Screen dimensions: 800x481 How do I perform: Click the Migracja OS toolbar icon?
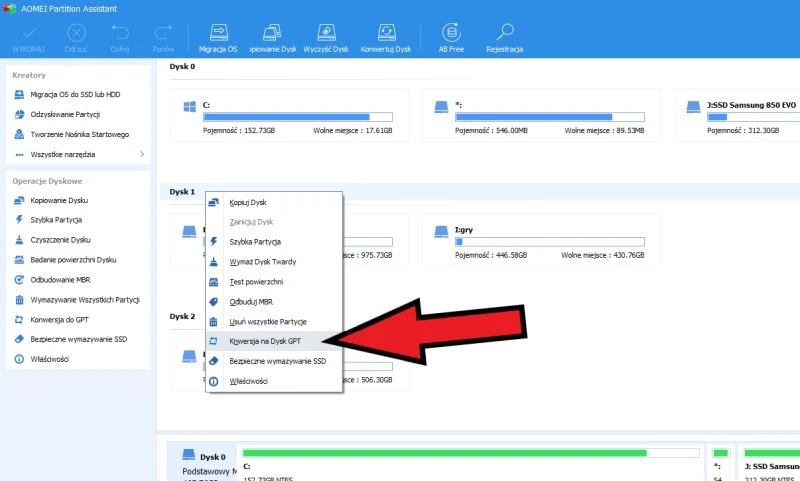[218, 34]
